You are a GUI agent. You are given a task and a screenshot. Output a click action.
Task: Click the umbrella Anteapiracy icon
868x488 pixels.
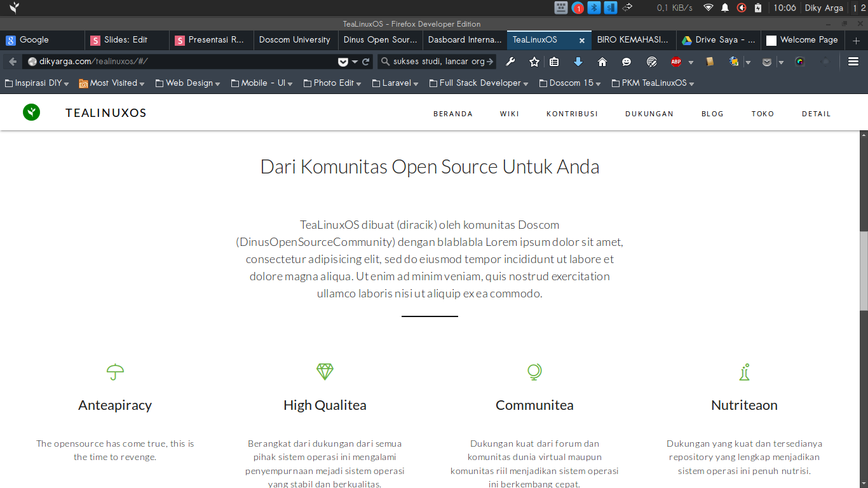pyautogui.click(x=115, y=372)
